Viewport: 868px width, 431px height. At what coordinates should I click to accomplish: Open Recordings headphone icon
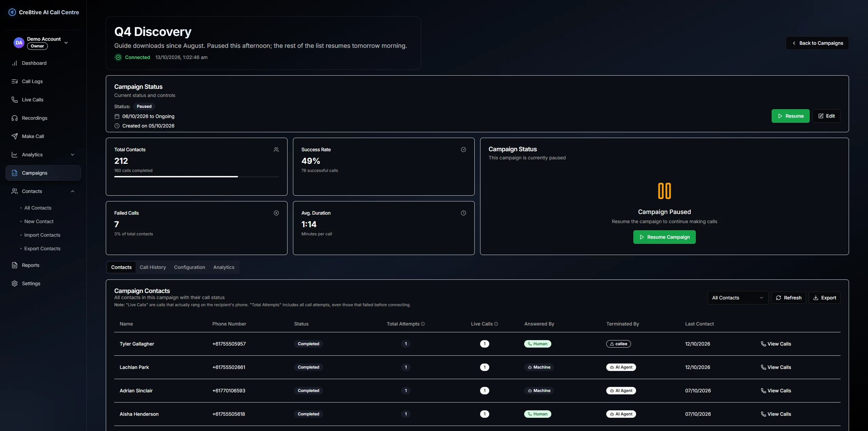pos(15,118)
